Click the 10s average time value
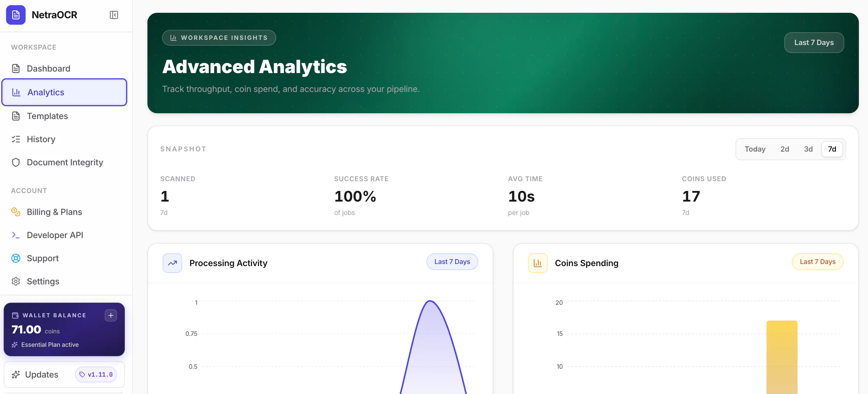 coord(521,196)
